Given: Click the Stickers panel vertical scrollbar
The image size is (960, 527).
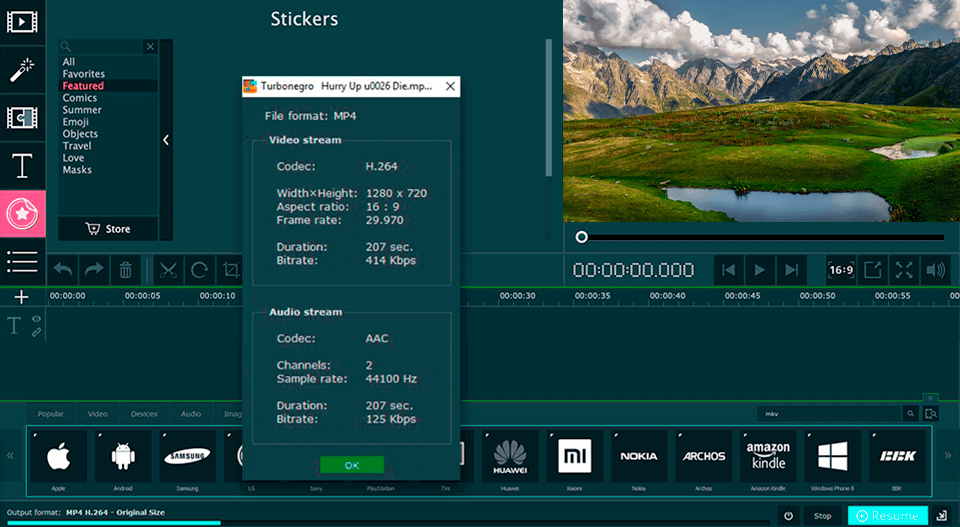Looking at the screenshot, I should tap(549, 108).
